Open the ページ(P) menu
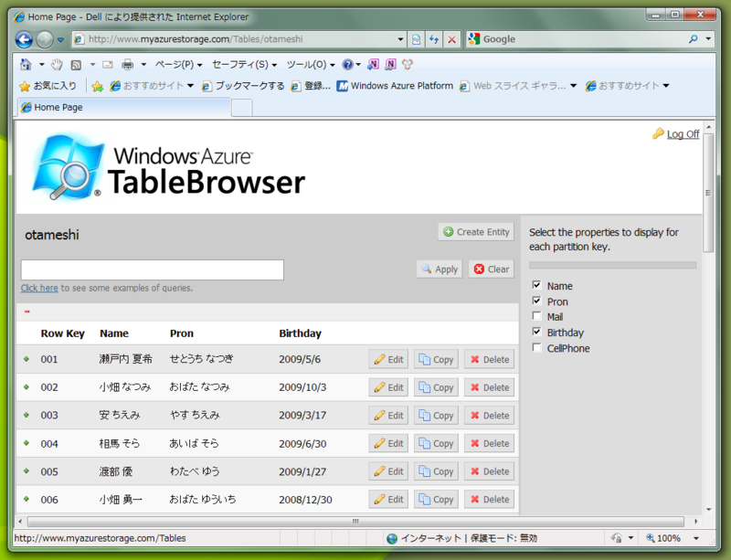Viewport: 731px width, 560px height. pos(178,65)
